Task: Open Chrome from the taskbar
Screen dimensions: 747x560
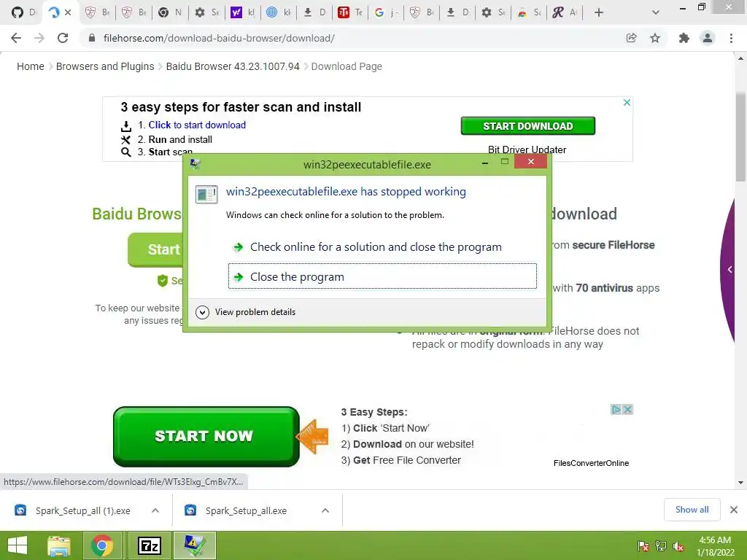Action: point(102,545)
